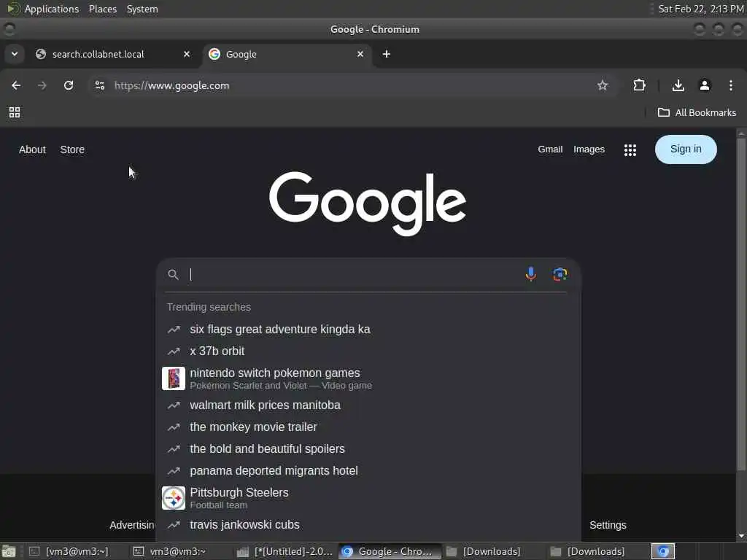Screen dimensions: 747x560
Task: Switch to the search.collabnet.local tab
Action: (113, 54)
